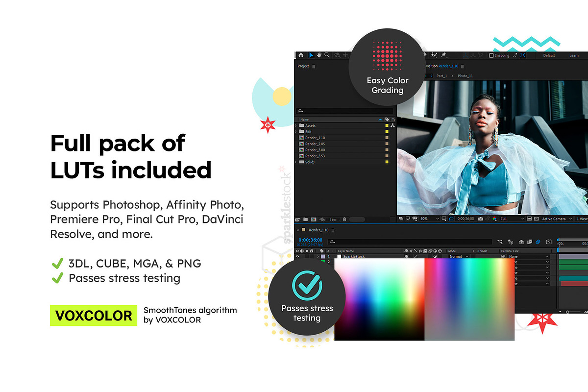Take a snapshot with the camera icon

[480, 219]
